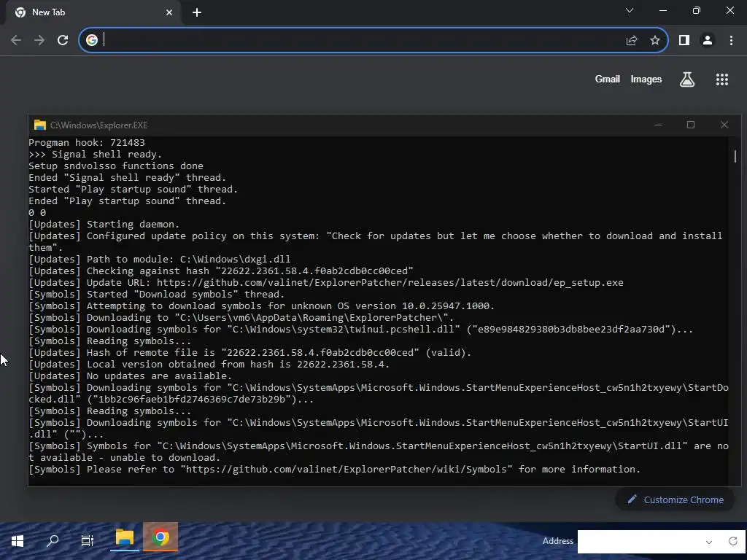Click the Explorer.EXE console title icon
The height and width of the screenshot is (560, 747).
coord(40,125)
